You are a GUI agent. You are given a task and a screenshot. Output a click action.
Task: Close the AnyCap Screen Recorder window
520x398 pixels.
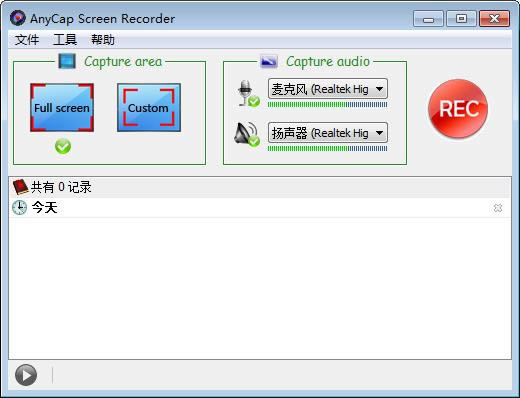[x=494, y=19]
